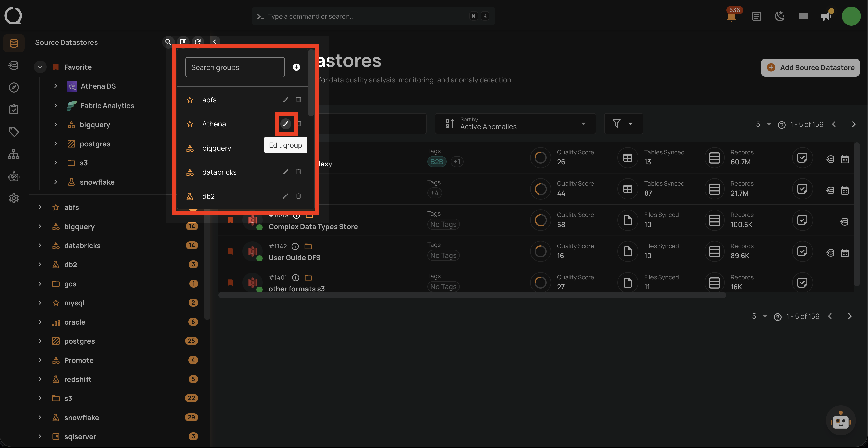
Task: Select the db2 group in popup list
Action: (x=208, y=196)
